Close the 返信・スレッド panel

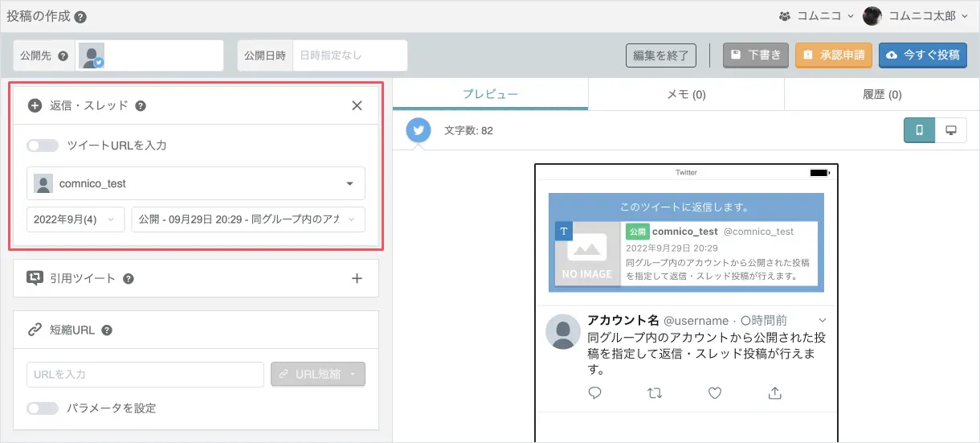pyautogui.click(x=357, y=105)
